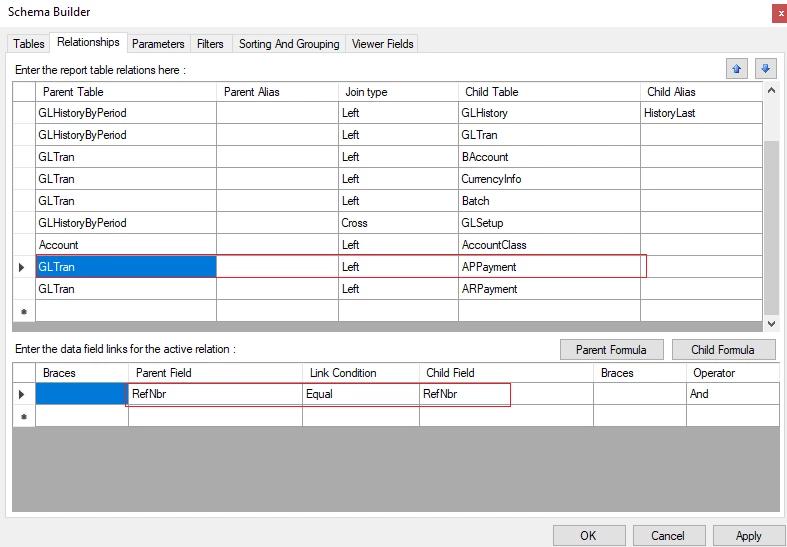Go to the Filters tab

[x=210, y=44]
